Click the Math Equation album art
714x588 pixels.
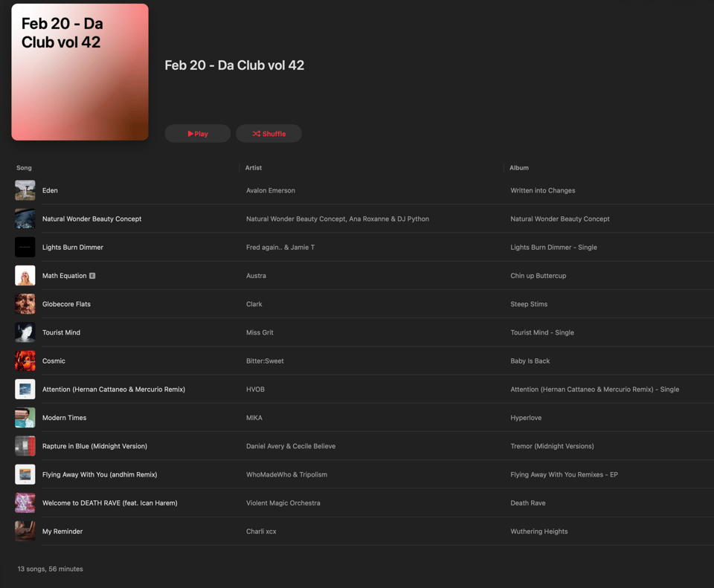[25, 275]
